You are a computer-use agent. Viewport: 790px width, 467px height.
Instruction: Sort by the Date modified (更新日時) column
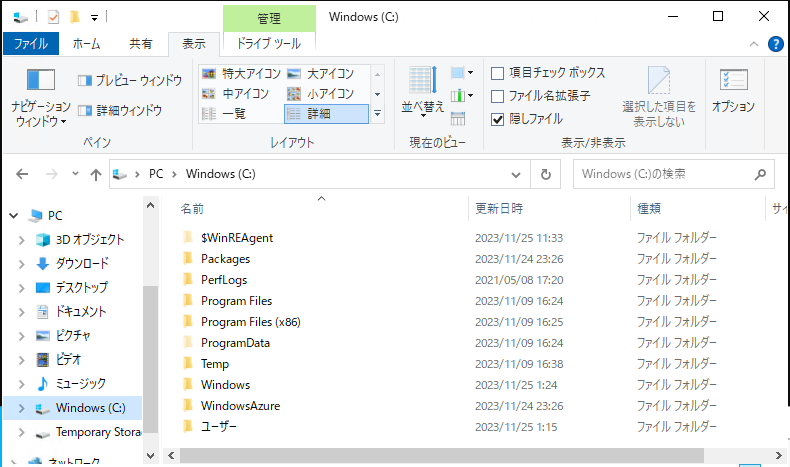499,209
